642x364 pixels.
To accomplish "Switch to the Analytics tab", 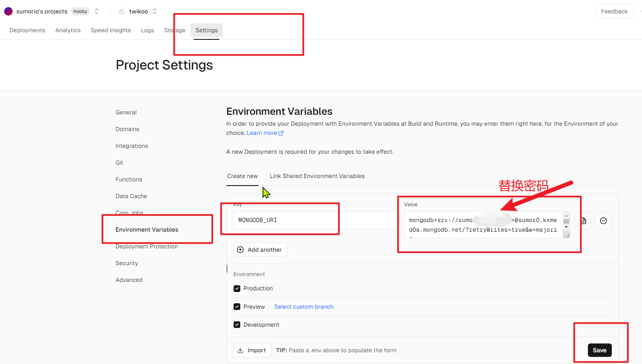I will pos(68,30).
